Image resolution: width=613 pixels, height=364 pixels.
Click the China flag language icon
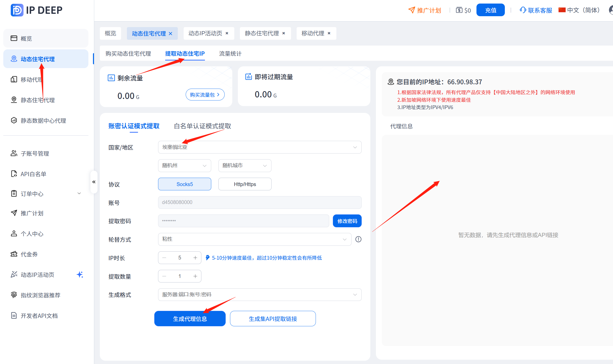562,10
